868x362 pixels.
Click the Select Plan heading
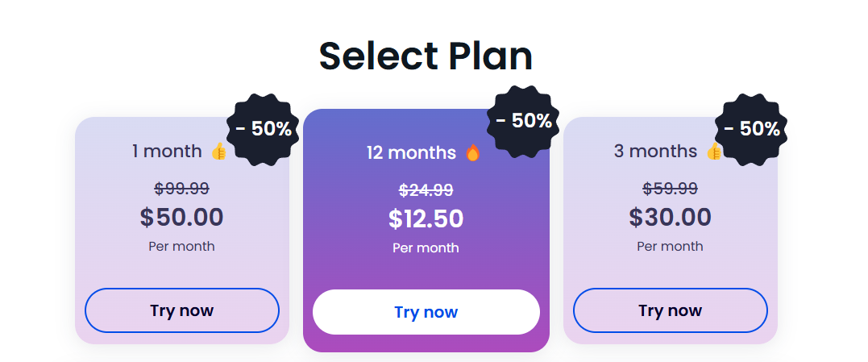coord(426,56)
